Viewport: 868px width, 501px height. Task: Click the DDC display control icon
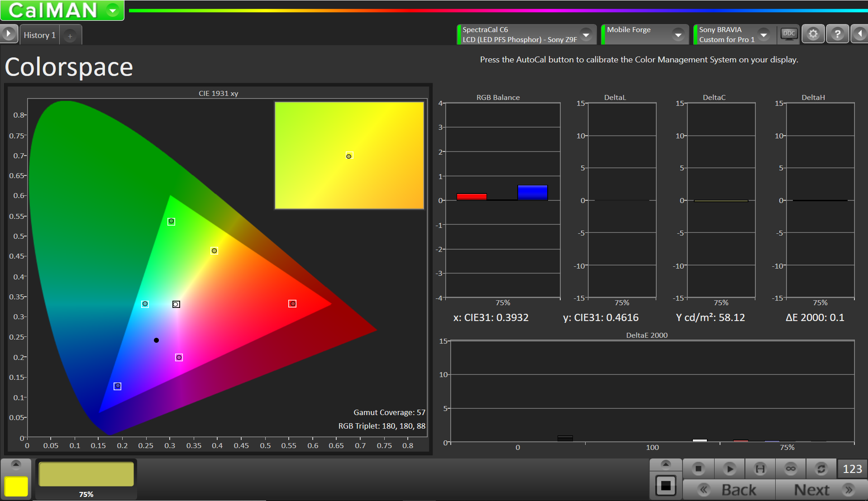789,34
